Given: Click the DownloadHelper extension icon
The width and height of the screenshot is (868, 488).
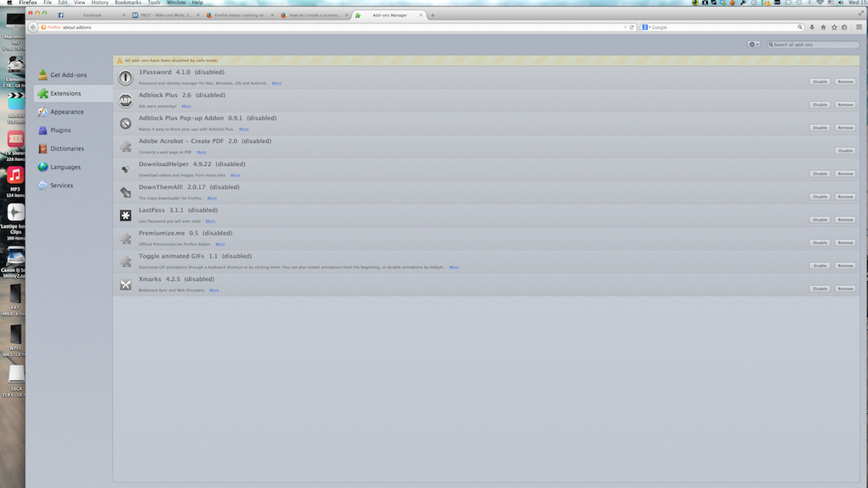Looking at the screenshot, I should click(x=125, y=169).
